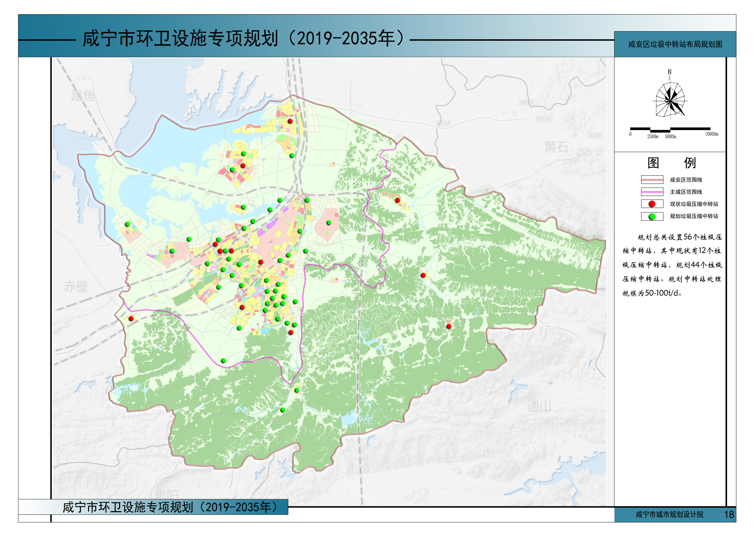The width and height of the screenshot is (756, 535).
Task: Select the red marker on southwest border
Action: [131, 318]
